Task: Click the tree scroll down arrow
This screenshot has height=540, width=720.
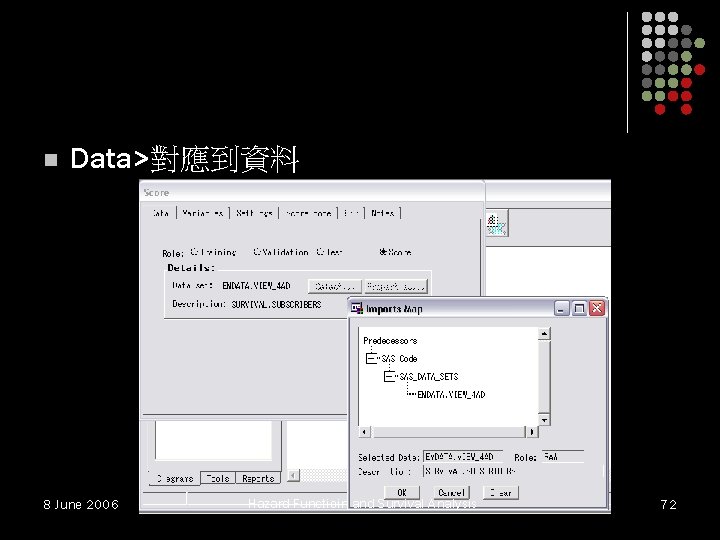Action: pyautogui.click(x=544, y=420)
